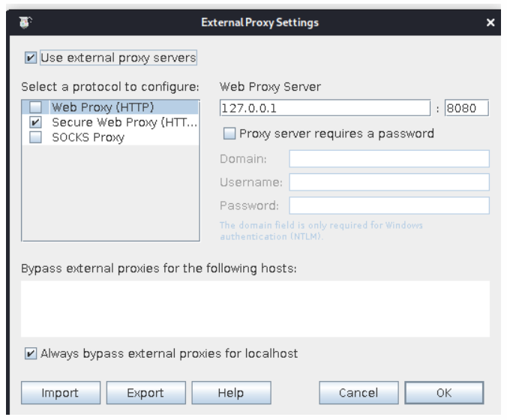Select Web Proxy (HTTP) protocol row
Viewport: 507px width, 420px height.
pos(110,107)
